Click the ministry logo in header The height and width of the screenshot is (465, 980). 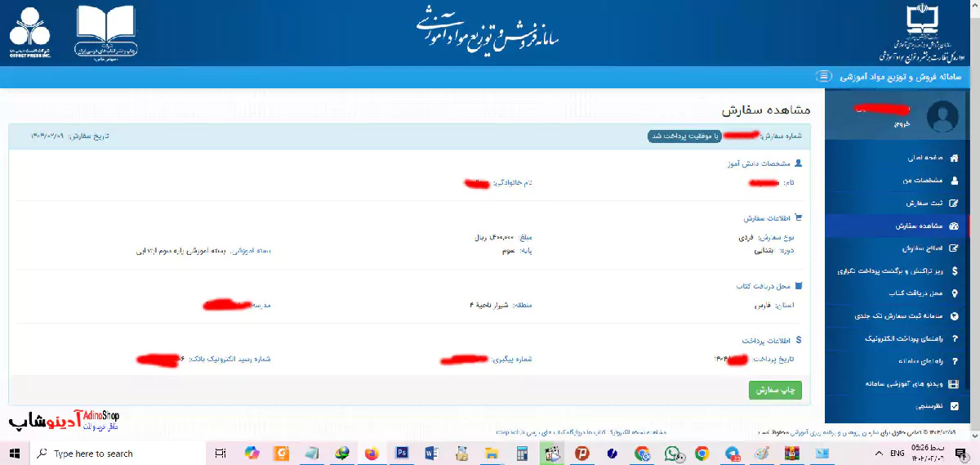coord(923,33)
